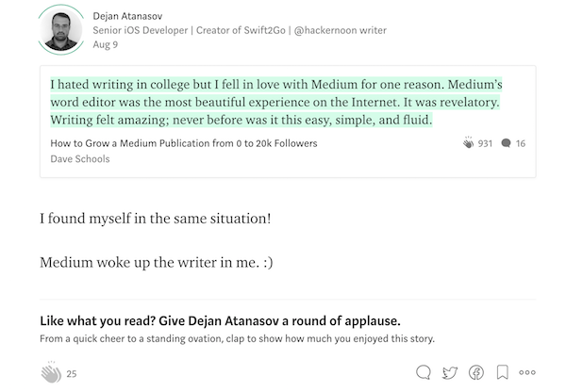Screen dimensions: 566x392
Task: Open "How to Grow a Medium Publication" story
Action: pyautogui.click(x=184, y=143)
